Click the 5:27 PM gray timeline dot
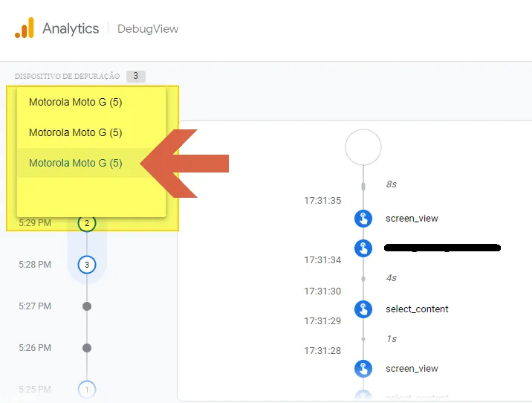Image resolution: width=532 pixels, height=403 pixels. 87,306
